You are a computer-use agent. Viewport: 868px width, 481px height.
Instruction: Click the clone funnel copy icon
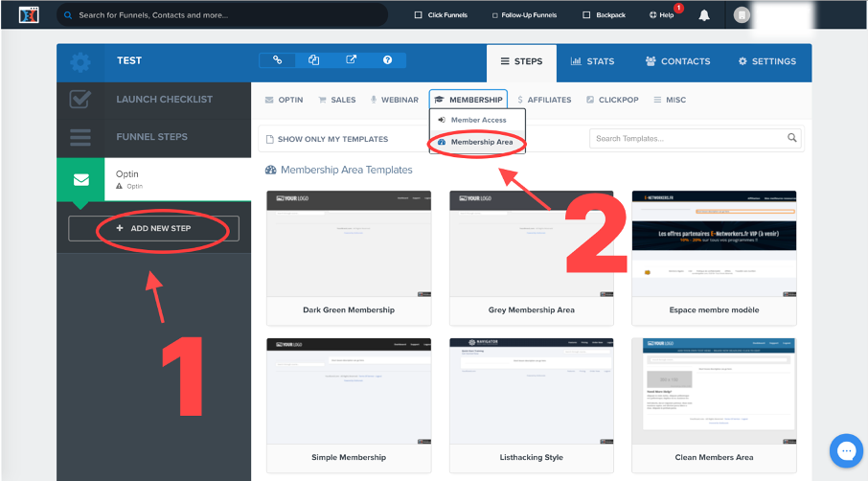tap(314, 59)
